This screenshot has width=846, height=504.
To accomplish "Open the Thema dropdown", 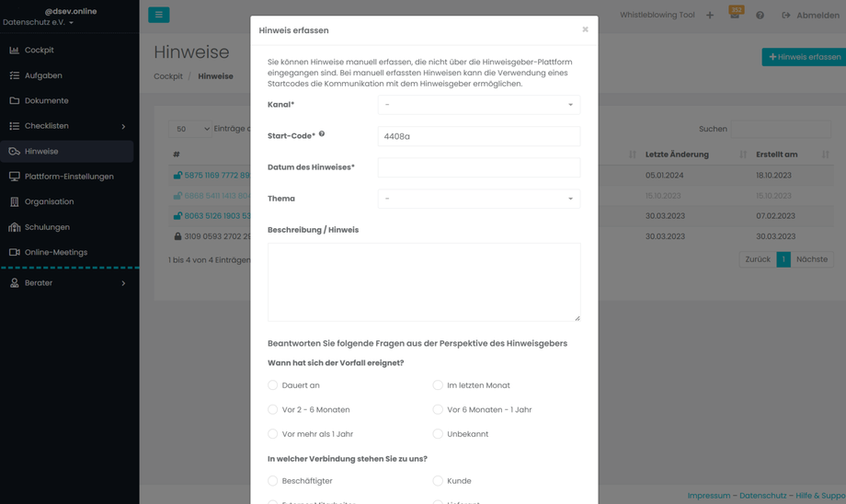I will [478, 199].
